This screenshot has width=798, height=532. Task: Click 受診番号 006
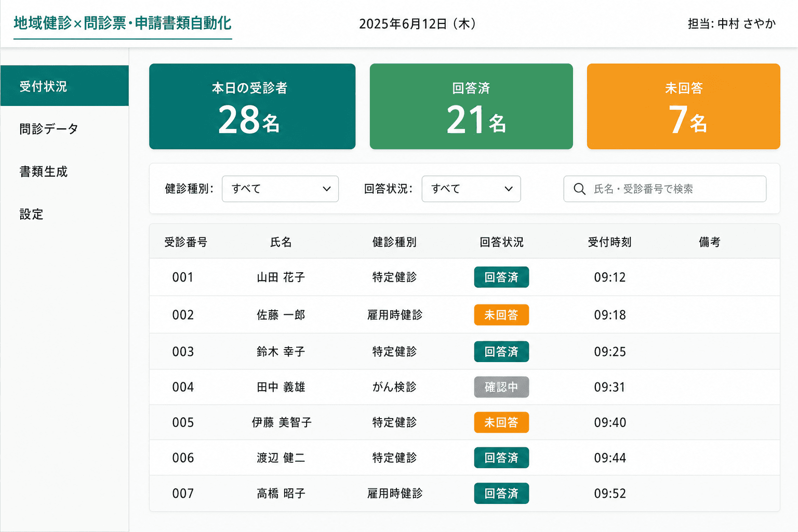pos(183,458)
